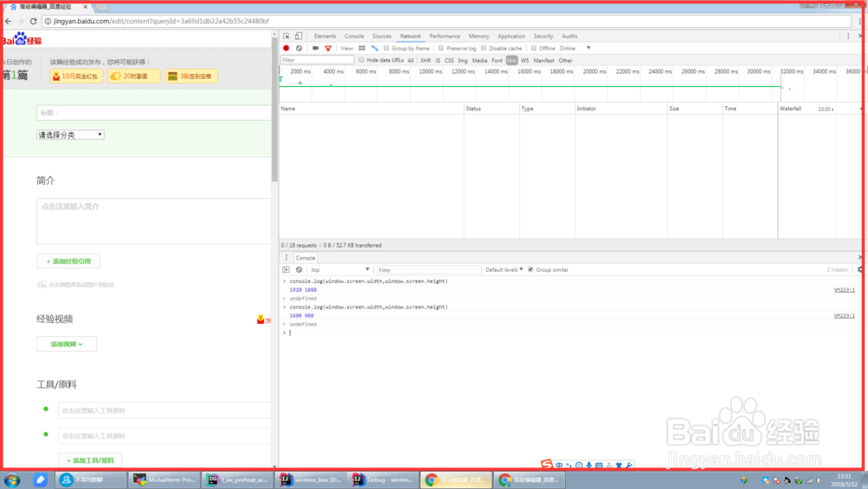
Task: Open the VM219:1 source link
Action: tap(845, 289)
